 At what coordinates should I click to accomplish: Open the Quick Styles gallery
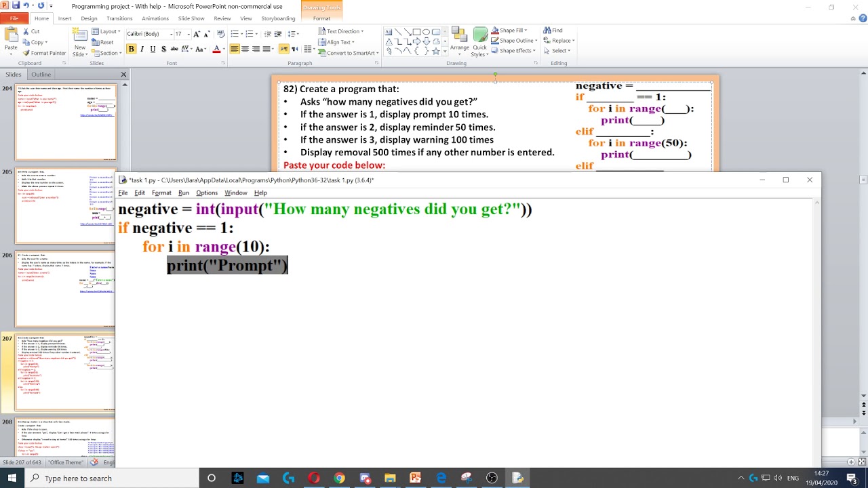pyautogui.click(x=480, y=42)
